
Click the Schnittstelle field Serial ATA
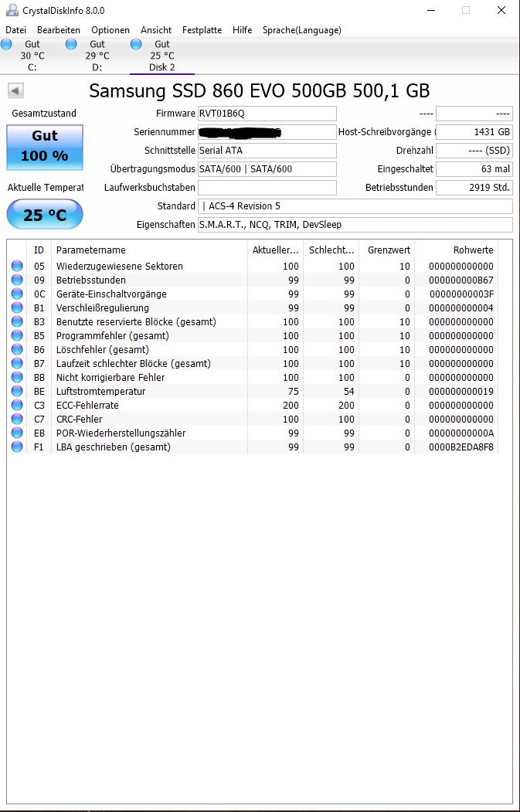click(267, 151)
